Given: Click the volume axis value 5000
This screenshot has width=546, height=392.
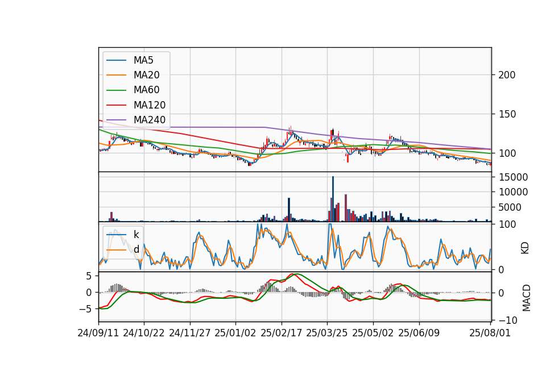Looking at the screenshot, I should 510,207.
